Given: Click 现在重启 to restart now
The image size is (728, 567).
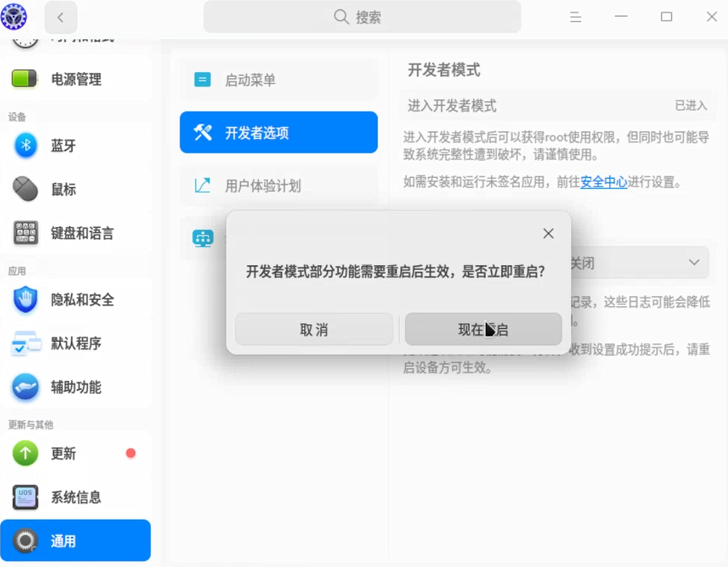Looking at the screenshot, I should (483, 330).
